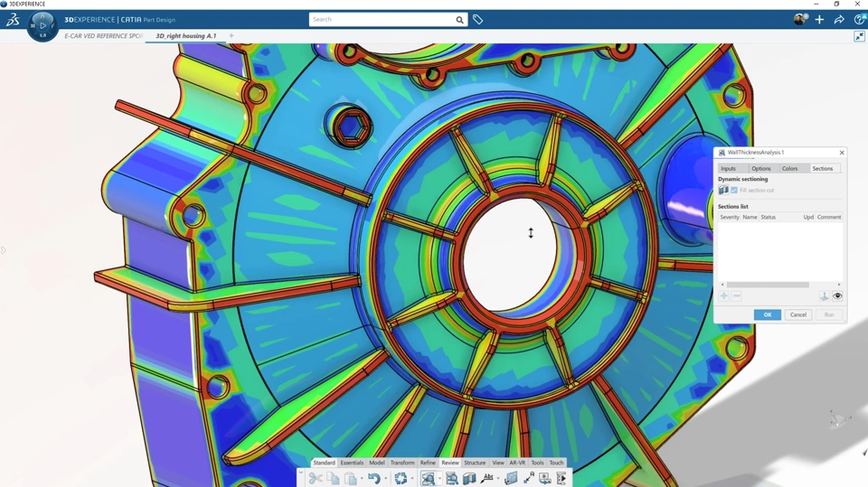Open the Paste dropdown arrow

[x=362, y=479]
